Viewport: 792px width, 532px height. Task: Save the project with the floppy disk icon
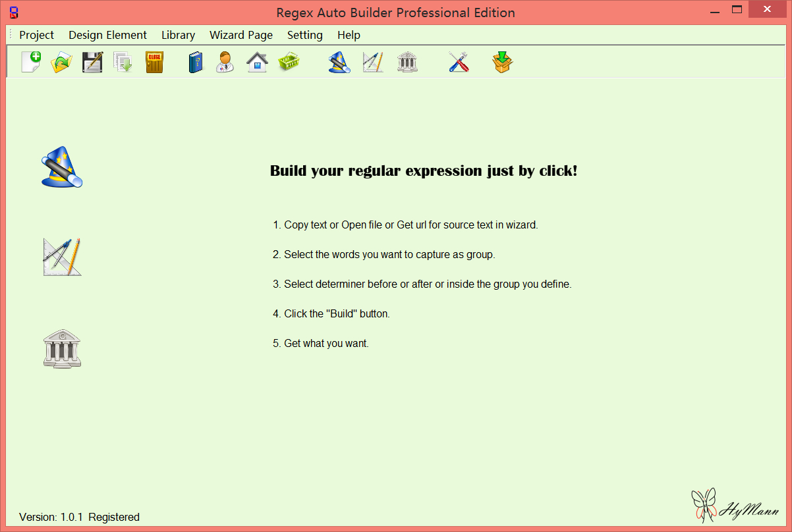click(92, 63)
